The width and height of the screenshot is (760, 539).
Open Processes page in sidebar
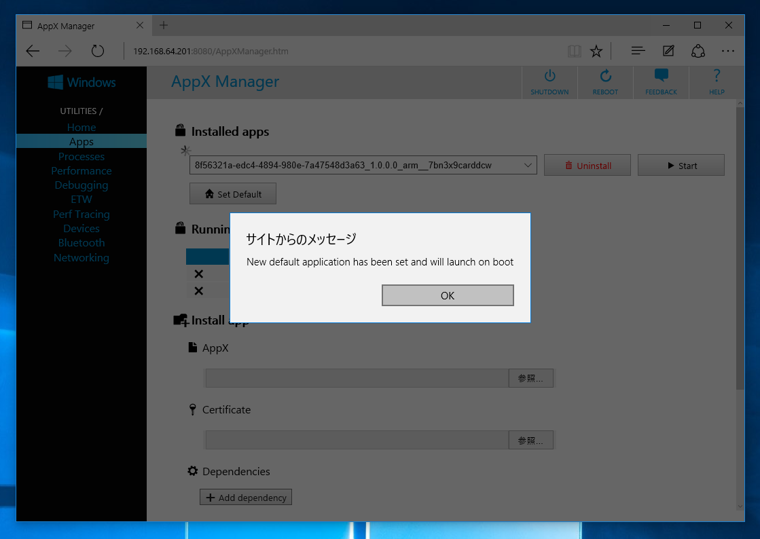pos(81,157)
